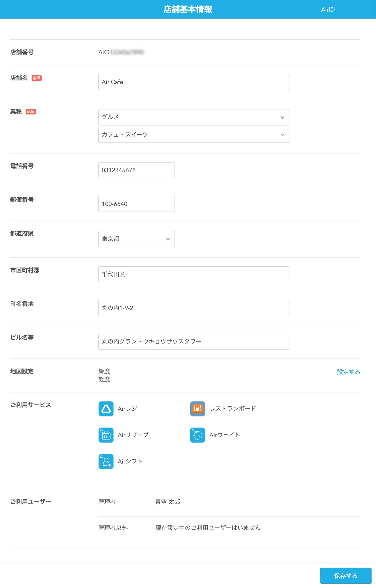Image resolution: width=376 pixels, height=588 pixels.
Task: Focus the postal code field 100-6640
Action: pos(136,204)
